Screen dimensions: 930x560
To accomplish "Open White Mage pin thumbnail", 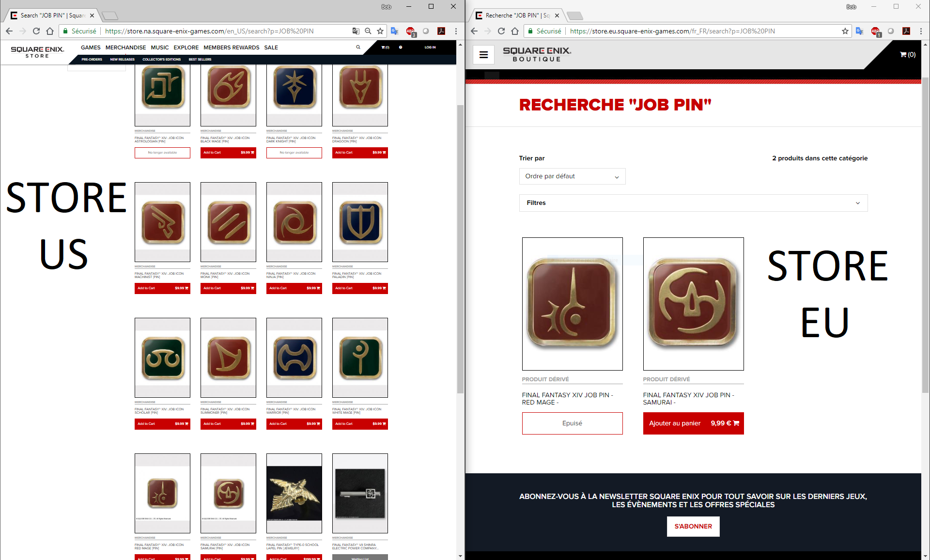I will pos(360,358).
